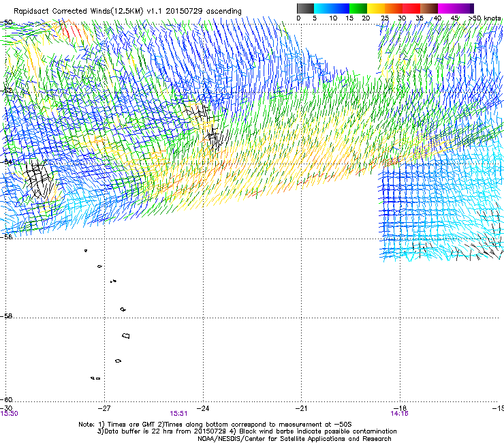
Task: Click the longitude label -21
Action: coord(302,408)
